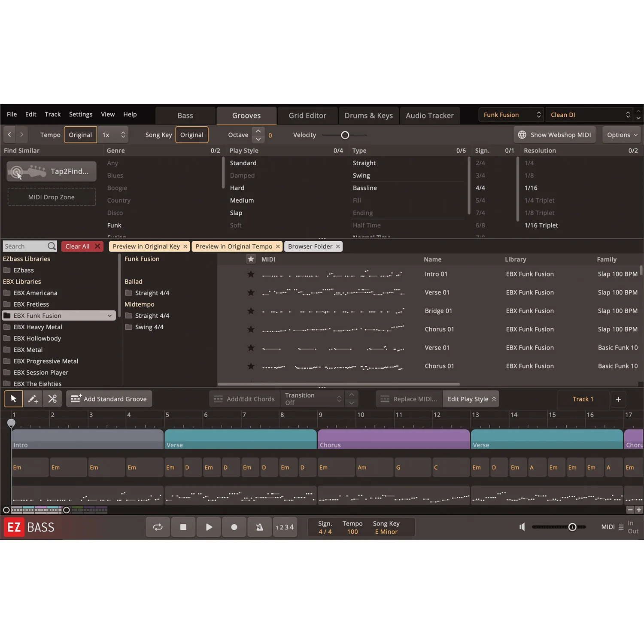Toggle the metronome icon
The image size is (644, 644).
click(x=259, y=527)
